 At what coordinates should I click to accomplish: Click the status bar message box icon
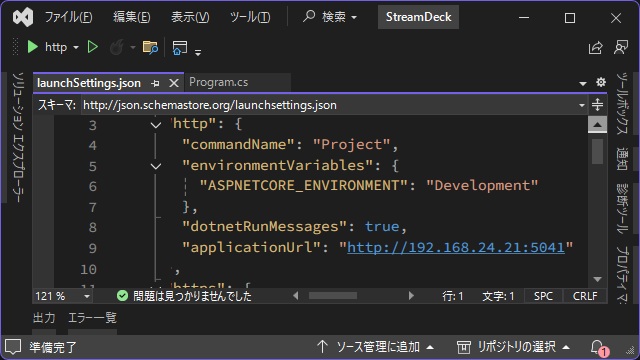(x=13, y=347)
